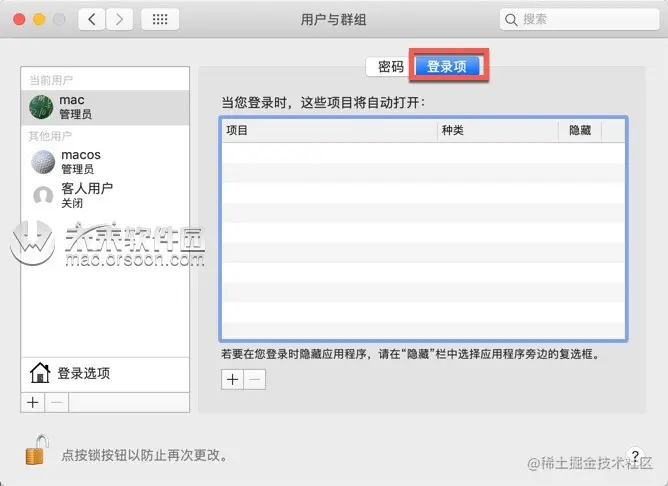Click the 隐藏 column header

(580, 130)
